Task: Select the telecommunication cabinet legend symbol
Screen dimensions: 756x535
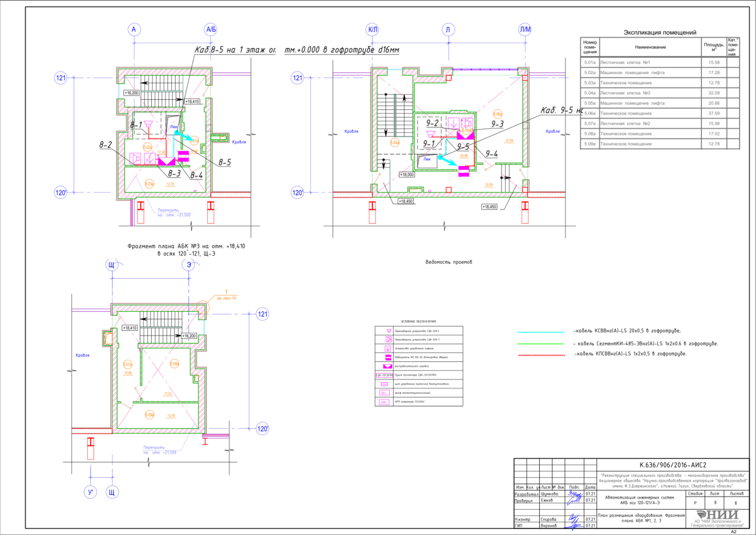Action: point(384,393)
